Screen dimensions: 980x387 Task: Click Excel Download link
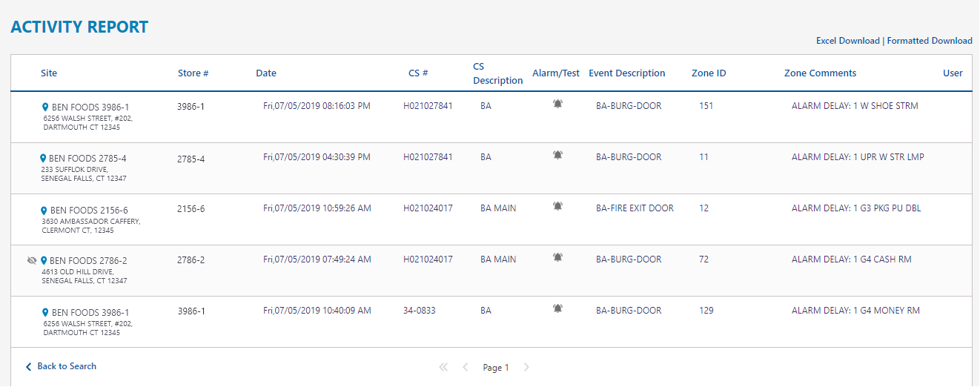point(847,41)
